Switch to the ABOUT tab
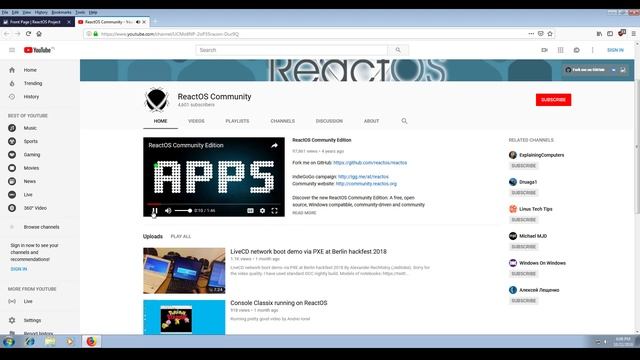 pos(371,121)
